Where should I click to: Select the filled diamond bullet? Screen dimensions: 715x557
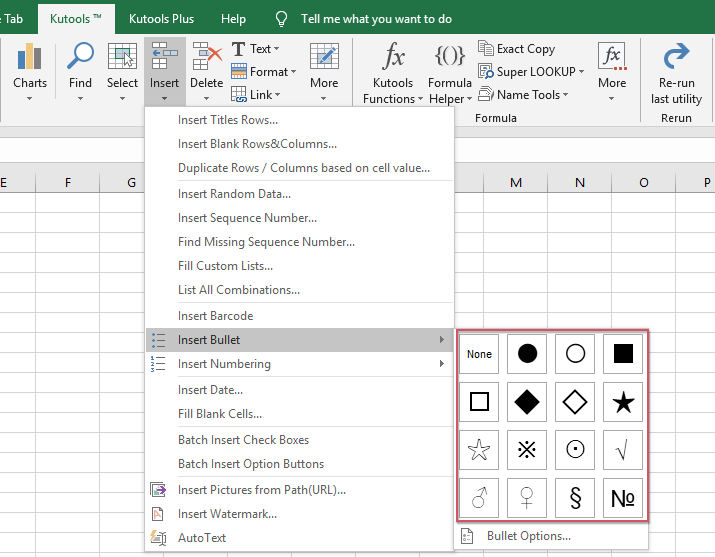pyautogui.click(x=527, y=402)
